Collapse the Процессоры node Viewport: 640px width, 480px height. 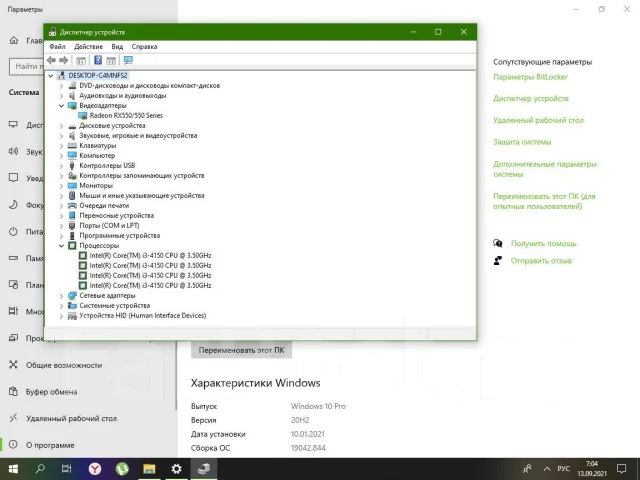[x=61, y=246]
